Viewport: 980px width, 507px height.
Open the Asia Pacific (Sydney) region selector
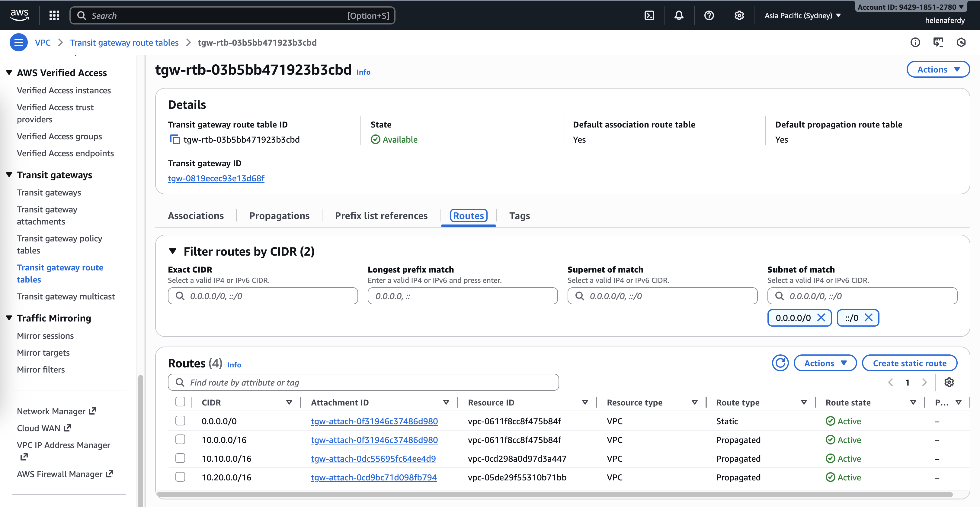coord(802,16)
